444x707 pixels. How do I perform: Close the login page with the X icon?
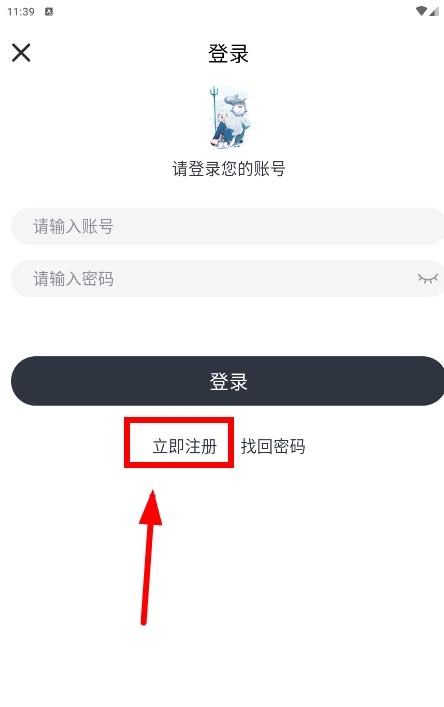(21, 53)
